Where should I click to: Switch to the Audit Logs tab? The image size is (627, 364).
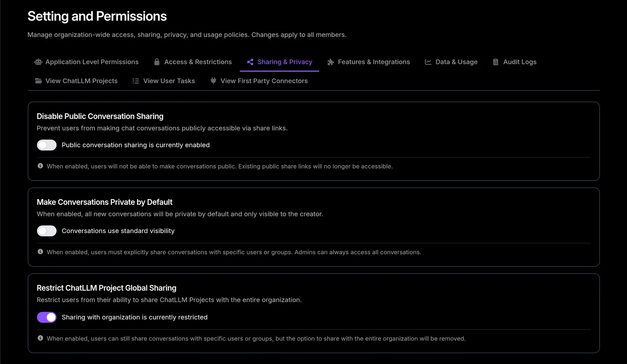[x=514, y=62]
